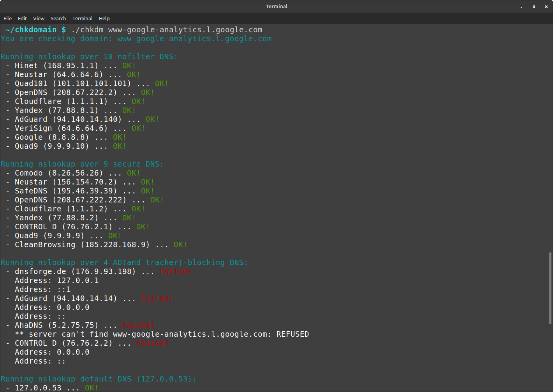
Task: Click the red Failed! status for AhaDNS
Action: point(138,325)
